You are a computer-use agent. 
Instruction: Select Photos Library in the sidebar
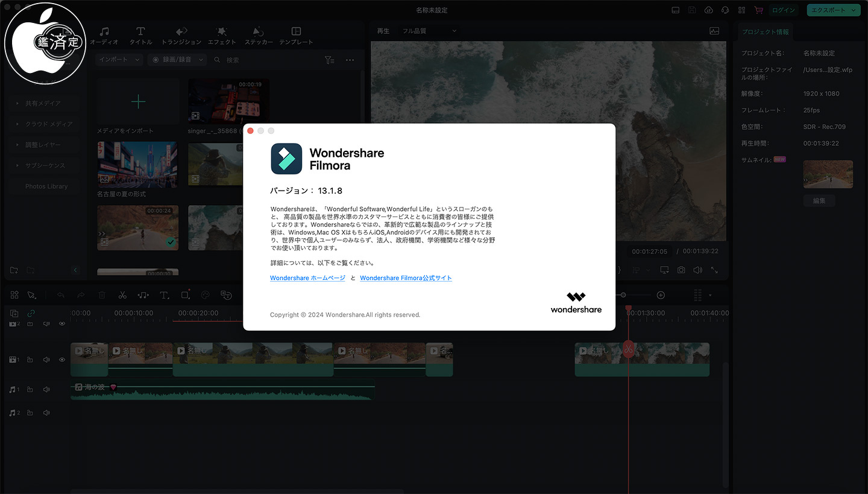point(46,186)
